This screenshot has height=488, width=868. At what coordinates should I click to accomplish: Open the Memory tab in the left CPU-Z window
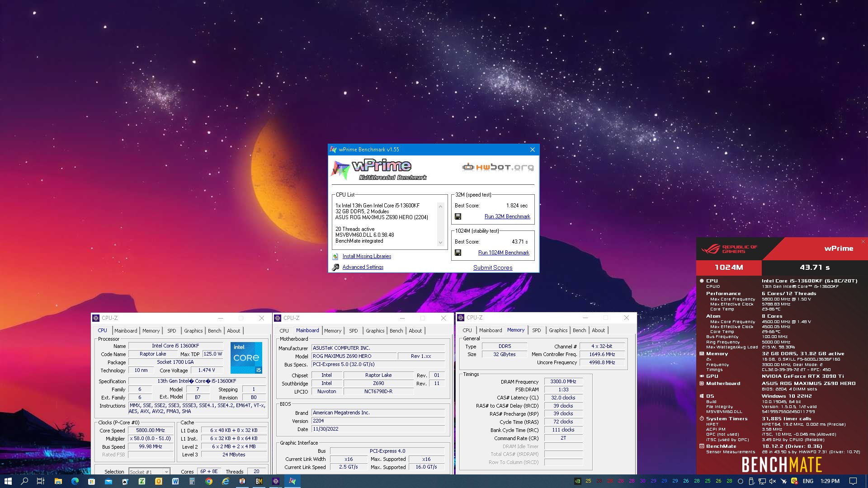[x=151, y=331]
